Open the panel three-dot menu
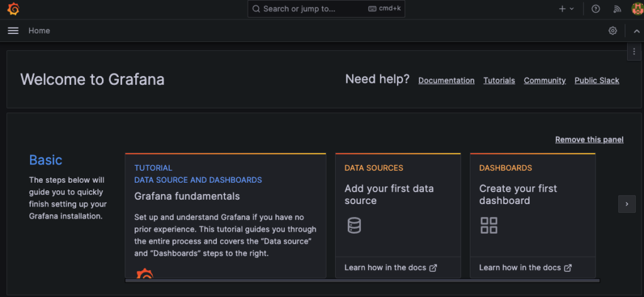 [634, 51]
